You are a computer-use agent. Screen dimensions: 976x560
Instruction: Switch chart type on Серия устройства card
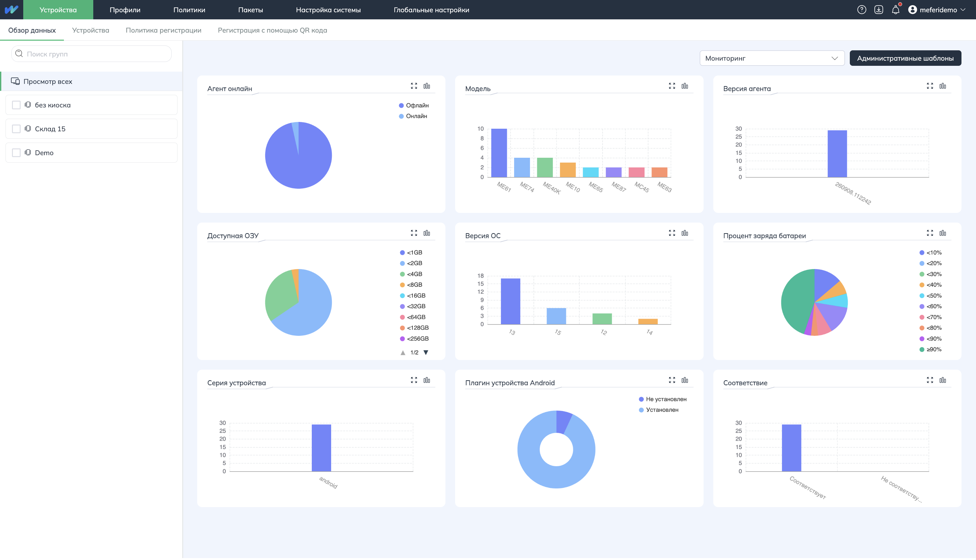(x=427, y=380)
